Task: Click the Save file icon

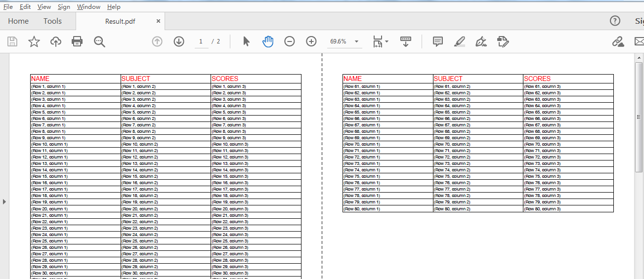Action: [x=12, y=41]
